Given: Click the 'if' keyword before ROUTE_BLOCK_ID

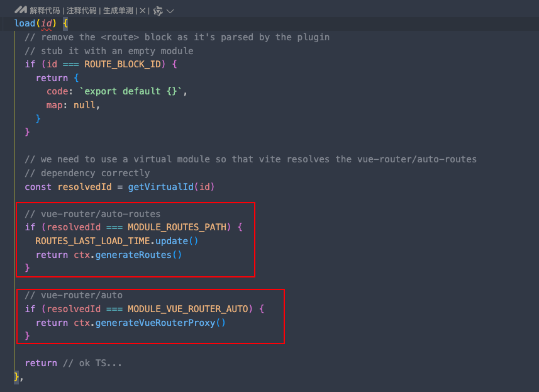Looking at the screenshot, I should tap(30, 64).
